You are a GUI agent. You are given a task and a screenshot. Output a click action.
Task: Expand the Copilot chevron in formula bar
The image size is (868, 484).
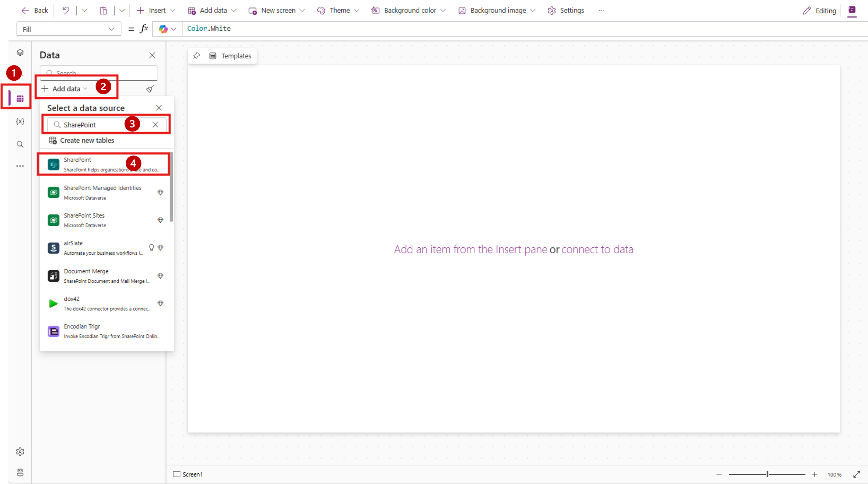173,29
